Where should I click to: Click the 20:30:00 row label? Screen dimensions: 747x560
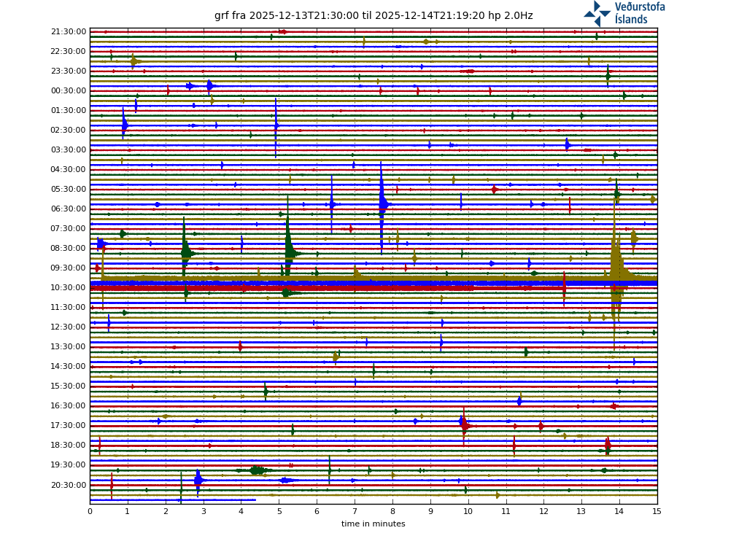pos(69,486)
